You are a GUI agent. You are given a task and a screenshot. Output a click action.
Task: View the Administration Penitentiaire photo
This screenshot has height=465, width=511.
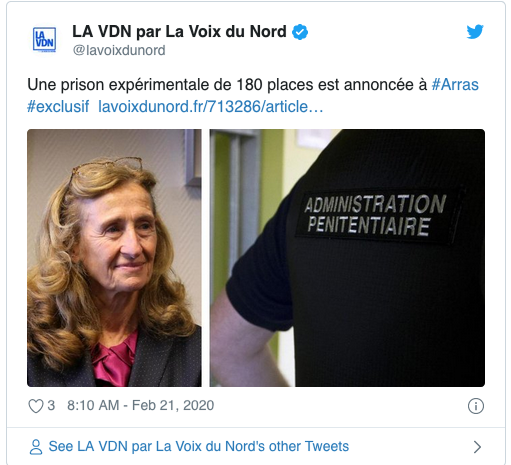click(347, 258)
